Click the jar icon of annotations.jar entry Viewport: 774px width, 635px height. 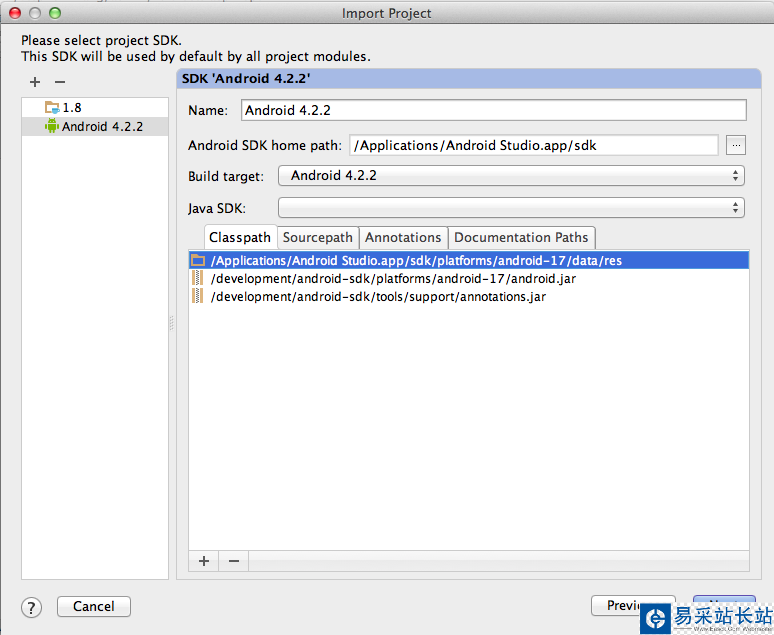coord(197,296)
